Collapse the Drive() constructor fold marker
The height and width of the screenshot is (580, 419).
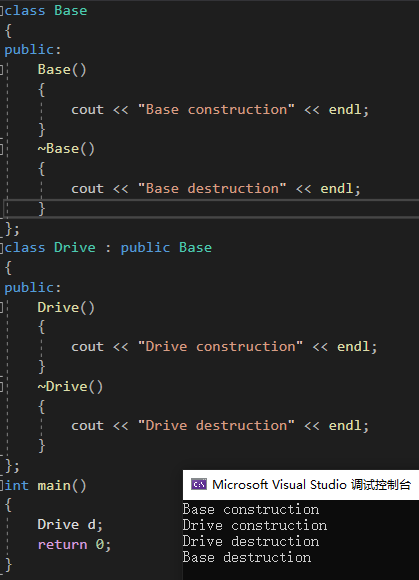pyautogui.click(x=1, y=307)
